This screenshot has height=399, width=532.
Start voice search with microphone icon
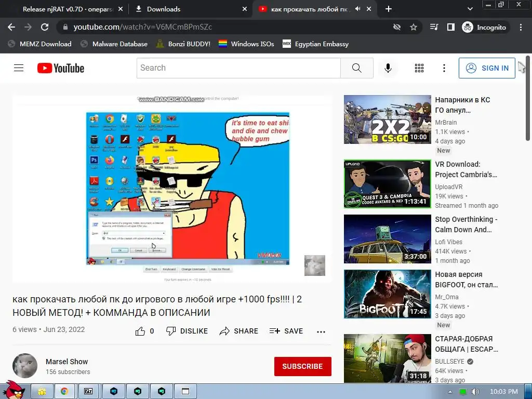388,68
